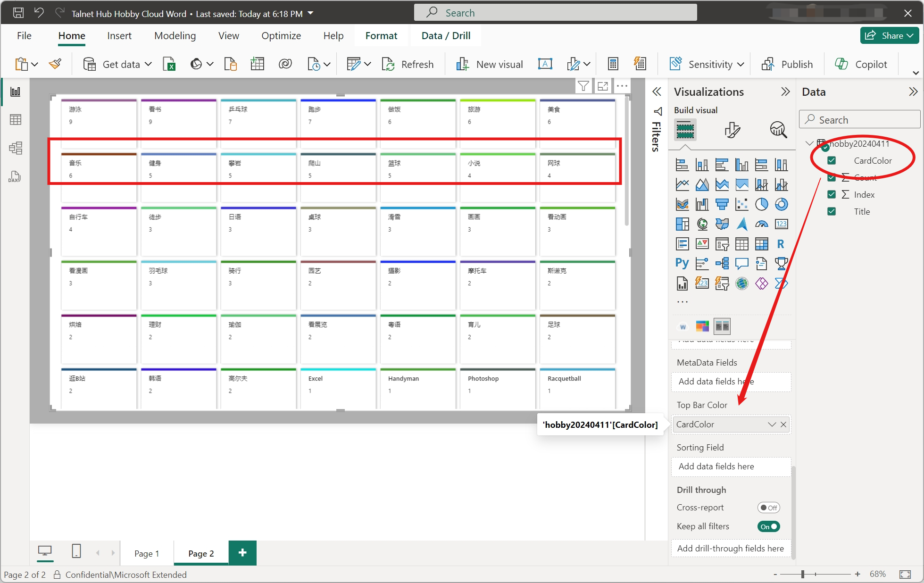Expand CardColor field dropdown in Top Bar Color
The width and height of the screenshot is (924, 583).
(x=772, y=425)
